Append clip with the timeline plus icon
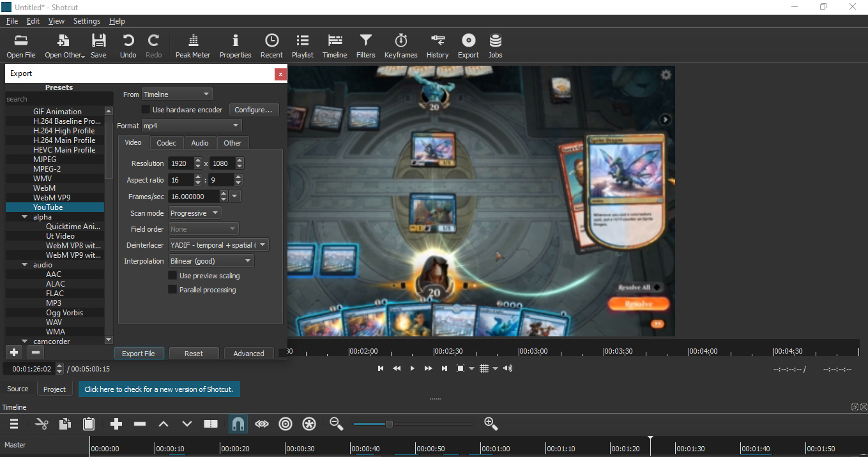 116,424
